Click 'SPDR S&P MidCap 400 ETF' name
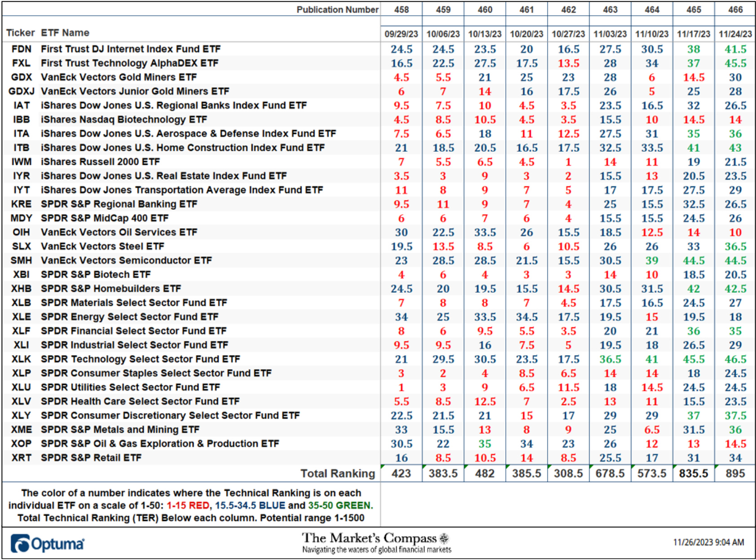Screen dimensions: 756x560 pyautogui.click(x=105, y=218)
